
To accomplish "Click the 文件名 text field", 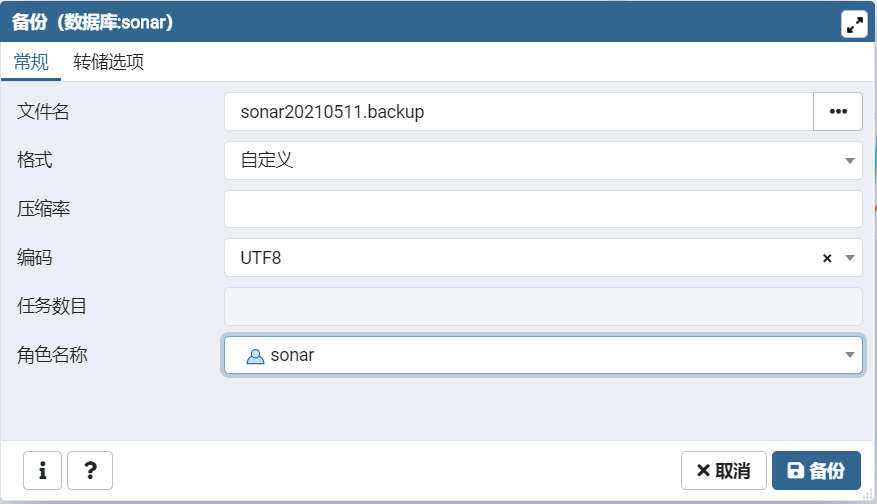I will [518, 112].
